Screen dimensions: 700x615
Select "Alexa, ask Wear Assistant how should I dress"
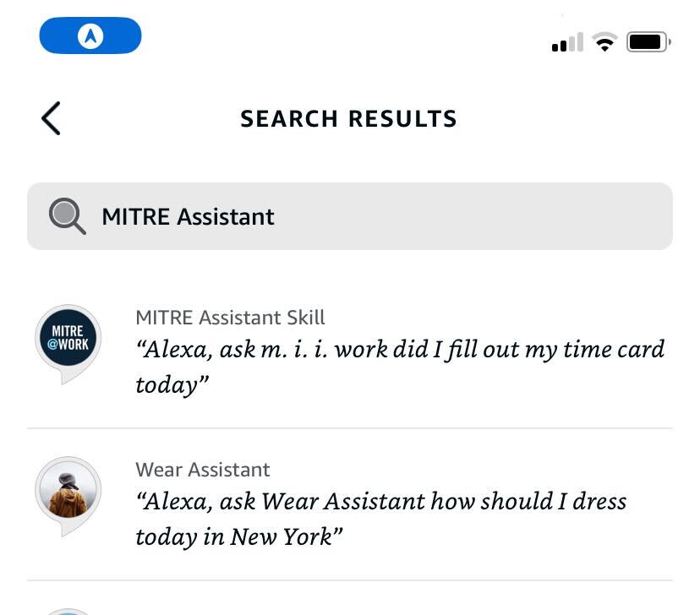tap(381, 501)
